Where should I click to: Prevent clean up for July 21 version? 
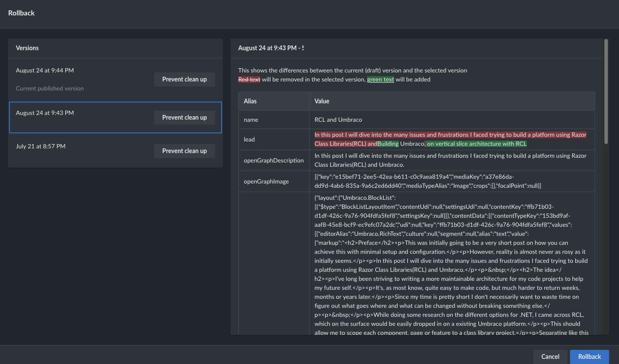(x=184, y=151)
